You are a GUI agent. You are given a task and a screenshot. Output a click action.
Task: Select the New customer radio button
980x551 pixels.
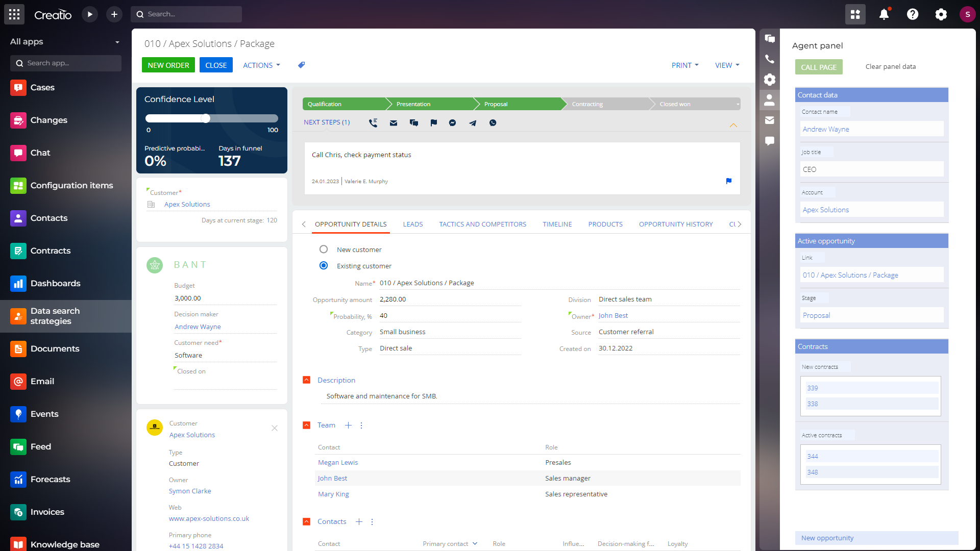(x=324, y=249)
